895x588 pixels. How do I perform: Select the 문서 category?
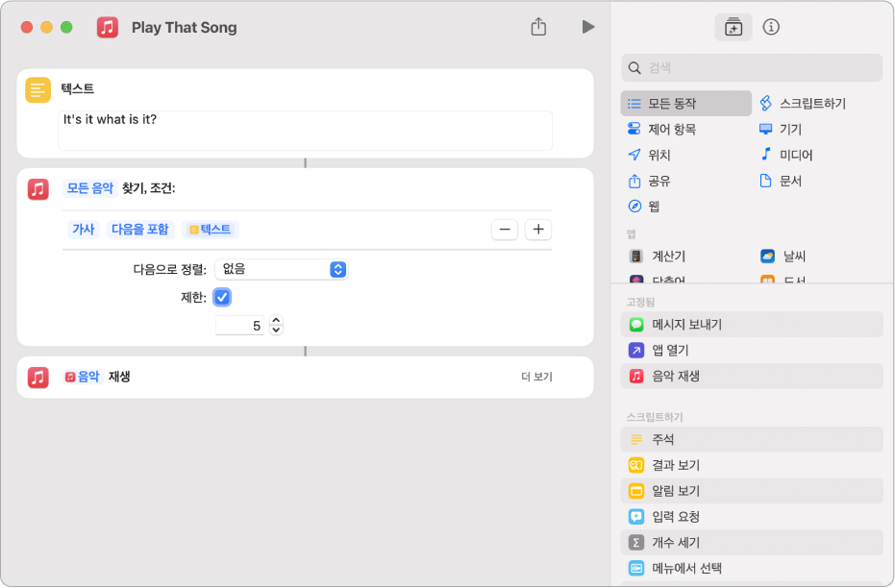[781, 181]
